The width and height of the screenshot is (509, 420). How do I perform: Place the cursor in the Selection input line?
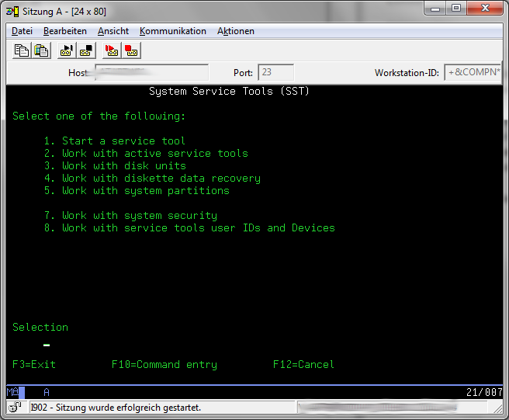(x=47, y=345)
